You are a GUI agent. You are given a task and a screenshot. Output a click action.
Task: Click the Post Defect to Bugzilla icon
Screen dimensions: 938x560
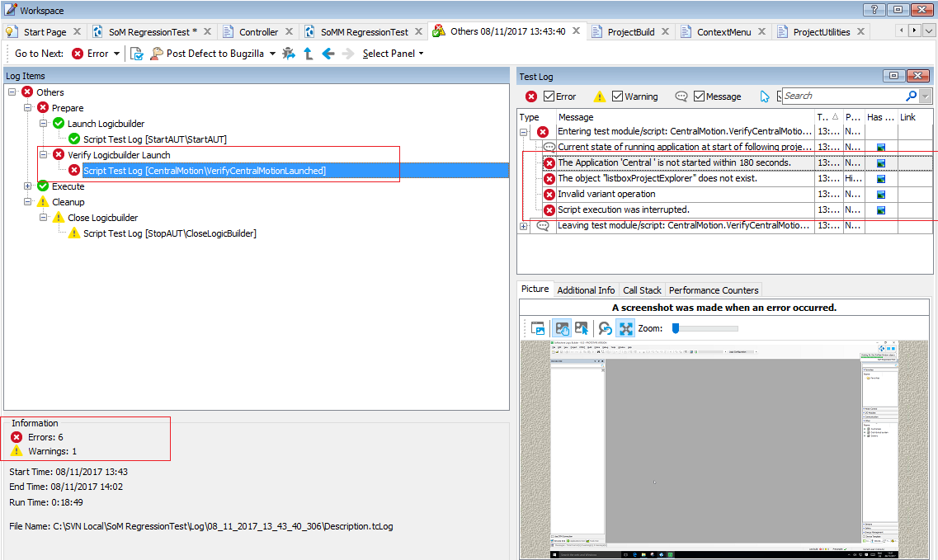157,54
